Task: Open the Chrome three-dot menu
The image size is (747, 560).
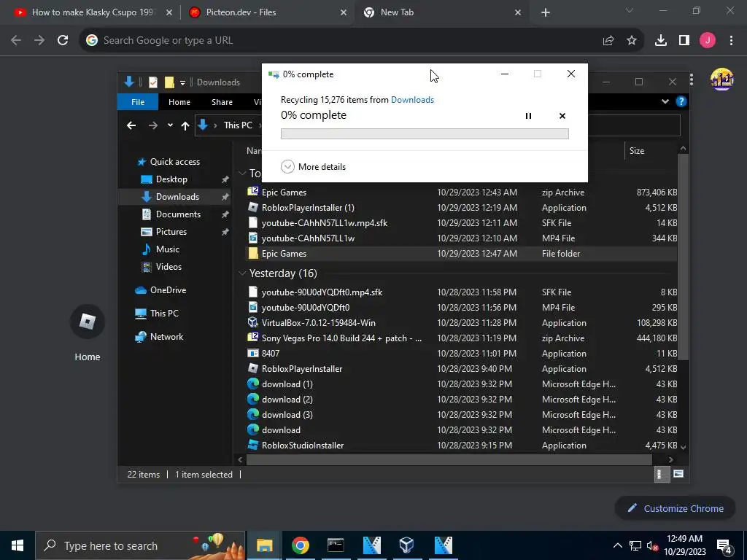Action: [731, 41]
